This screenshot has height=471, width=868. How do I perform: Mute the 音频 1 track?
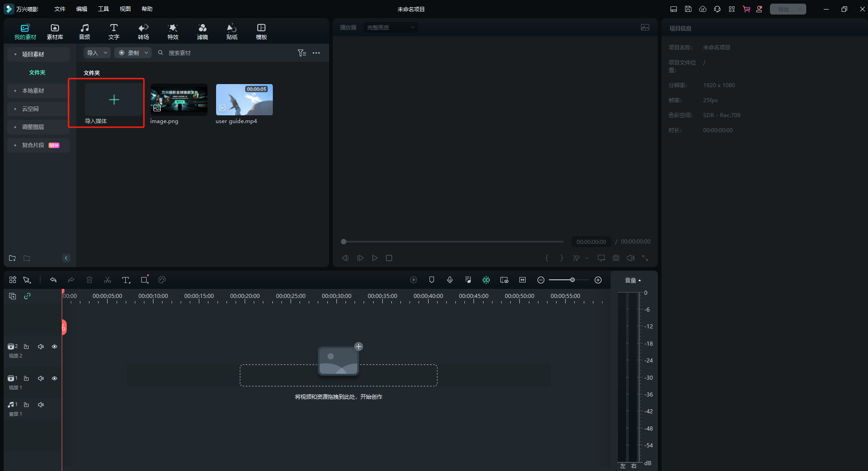41,405
